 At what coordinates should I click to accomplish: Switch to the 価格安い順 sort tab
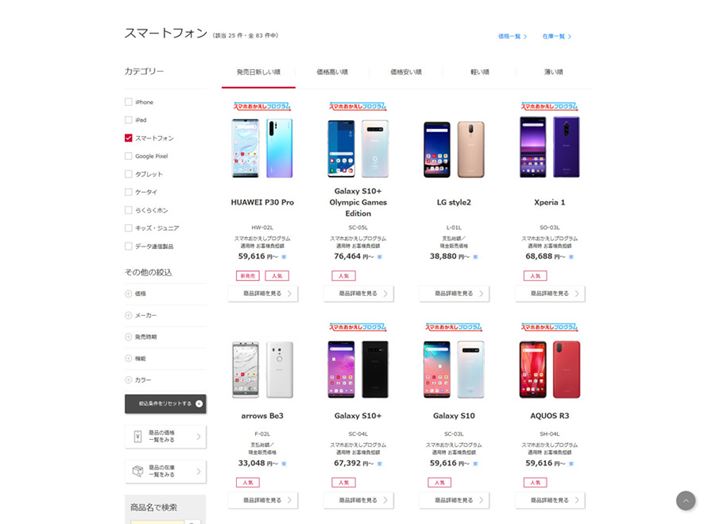click(406, 72)
